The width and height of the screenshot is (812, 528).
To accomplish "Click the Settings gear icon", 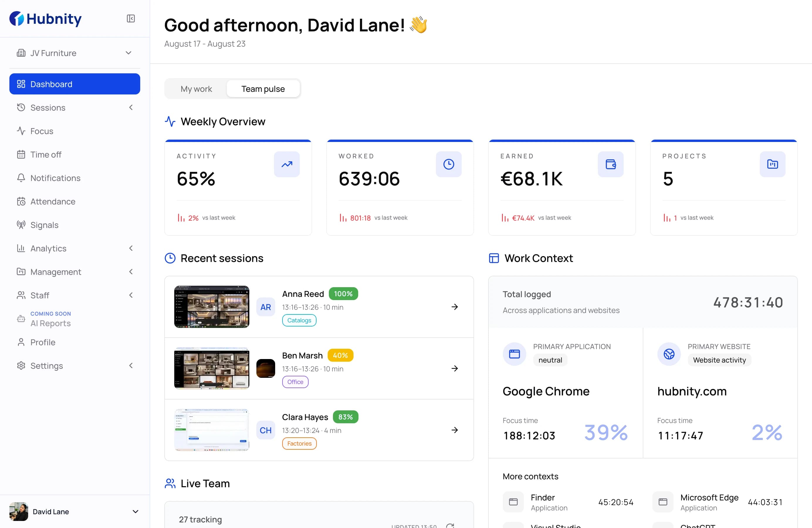I will 21,366.
